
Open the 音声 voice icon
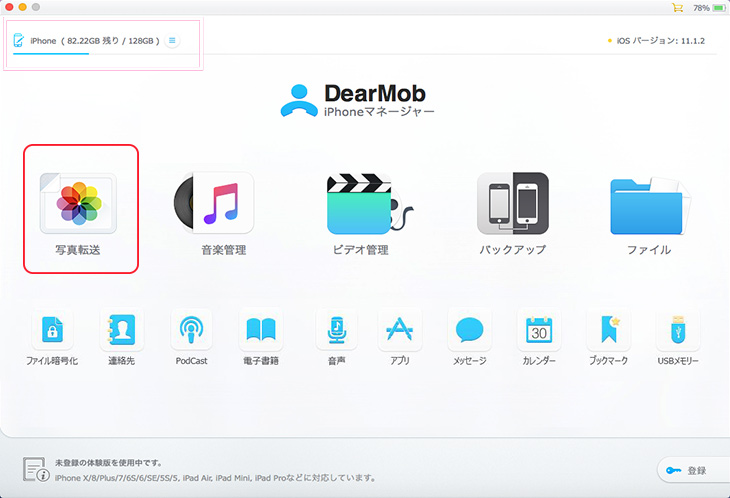point(337,330)
